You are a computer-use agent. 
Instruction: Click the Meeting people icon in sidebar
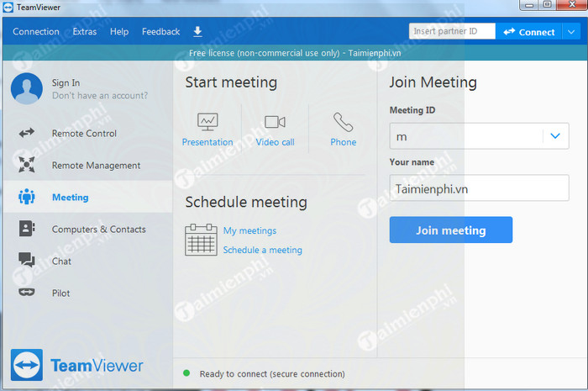pos(27,197)
